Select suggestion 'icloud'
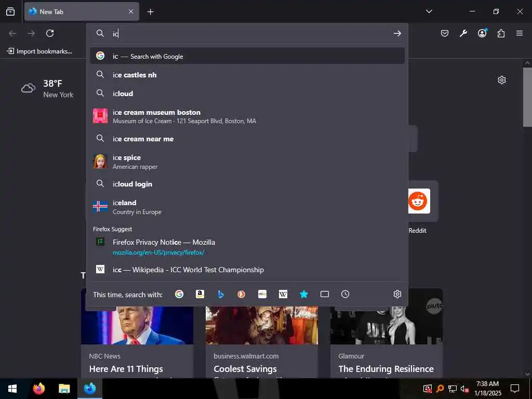Viewport: 532px width, 399px height. click(x=247, y=94)
